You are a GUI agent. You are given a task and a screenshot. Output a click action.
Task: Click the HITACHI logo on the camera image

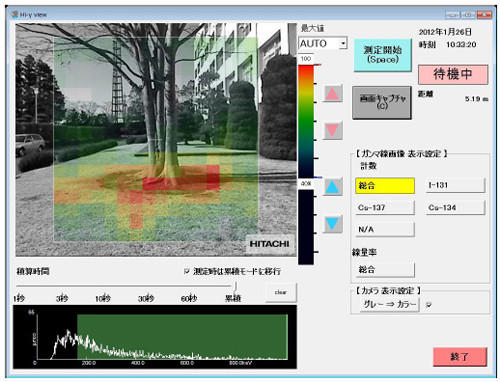[x=269, y=244]
